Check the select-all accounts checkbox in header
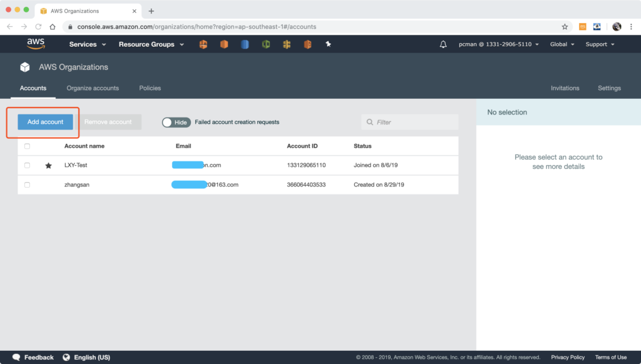 click(x=27, y=146)
